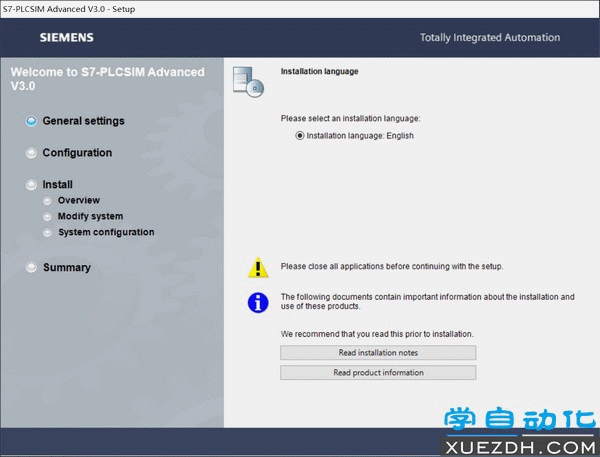This screenshot has width=600, height=457.
Task: Click the 'Welcome to S7-PLCSIM Advanced V3.0' title
Action: (x=108, y=79)
